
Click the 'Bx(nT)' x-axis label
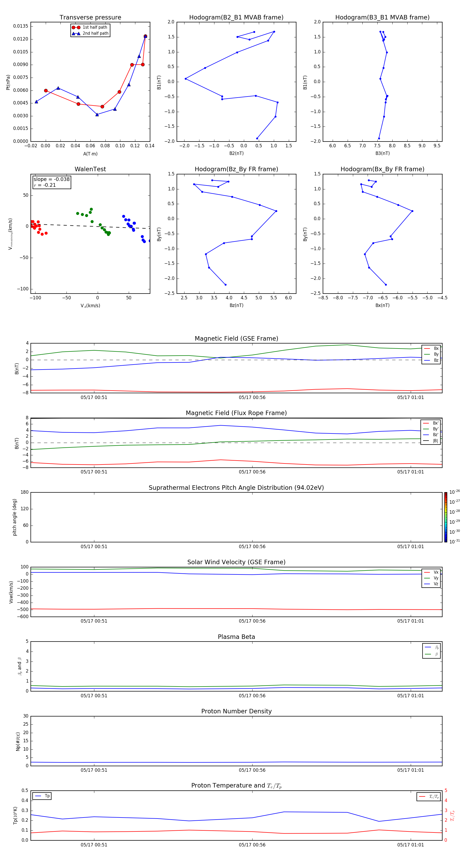click(x=382, y=305)
